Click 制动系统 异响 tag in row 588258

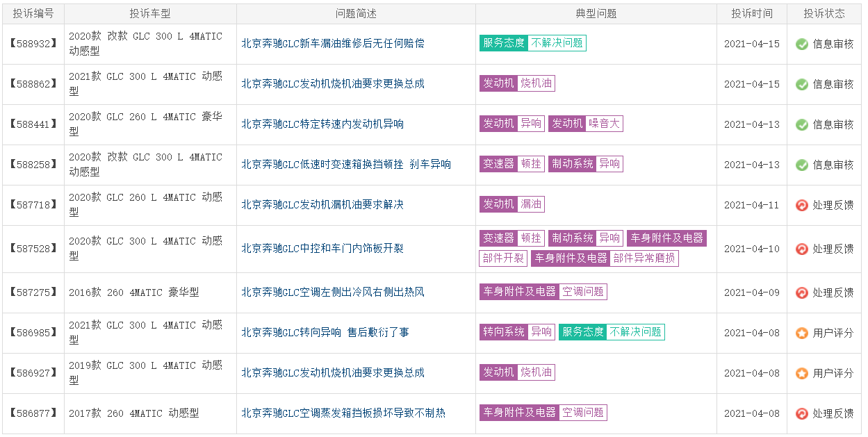585,164
